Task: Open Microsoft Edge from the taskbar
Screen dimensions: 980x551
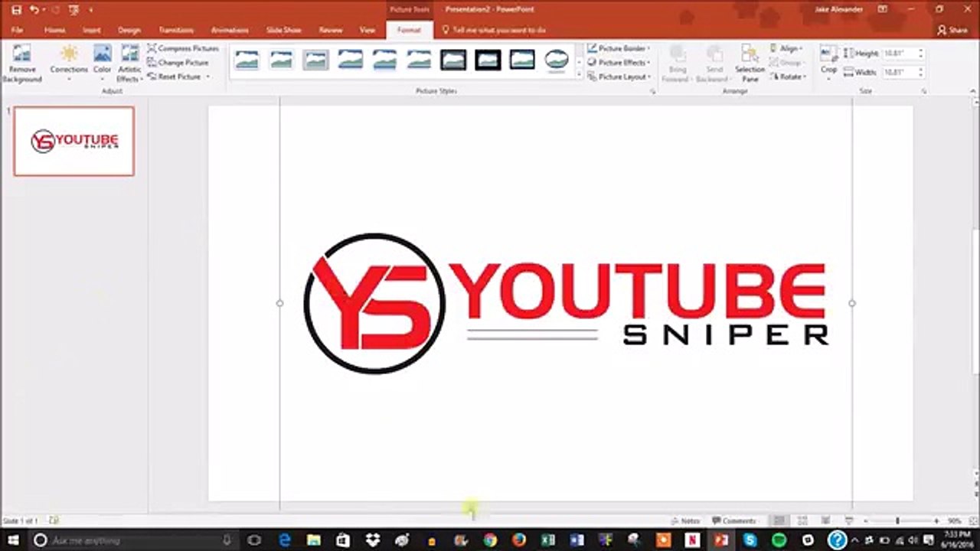Action: 285,540
